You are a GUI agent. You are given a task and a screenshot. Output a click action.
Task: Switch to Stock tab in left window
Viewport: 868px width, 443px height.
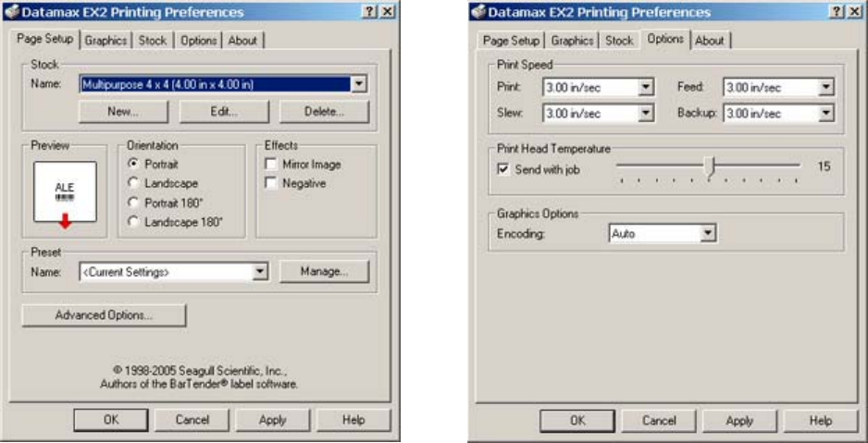153,41
